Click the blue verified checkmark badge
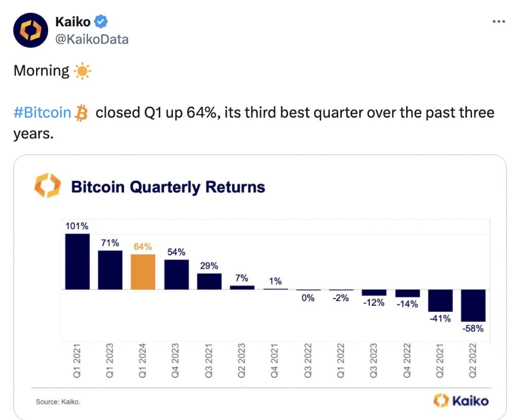The width and height of the screenshot is (510, 420). [x=100, y=21]
